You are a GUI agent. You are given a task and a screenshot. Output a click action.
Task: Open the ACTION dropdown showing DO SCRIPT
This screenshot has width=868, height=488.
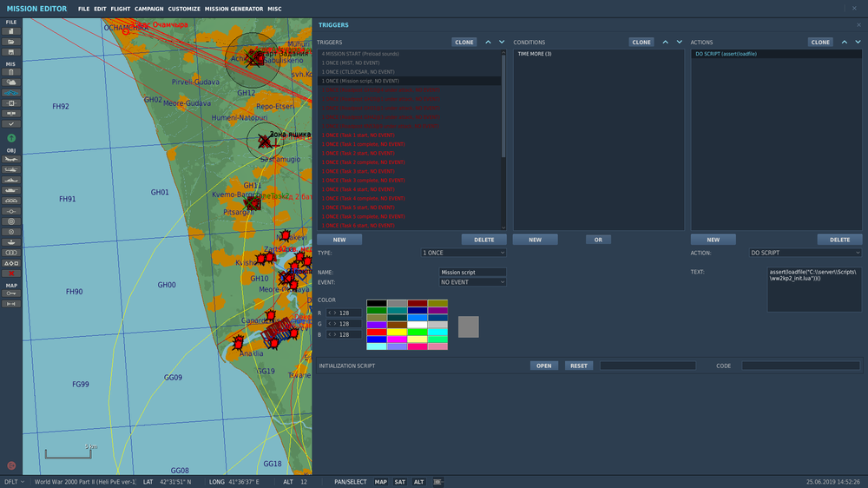tap(805, 253)
